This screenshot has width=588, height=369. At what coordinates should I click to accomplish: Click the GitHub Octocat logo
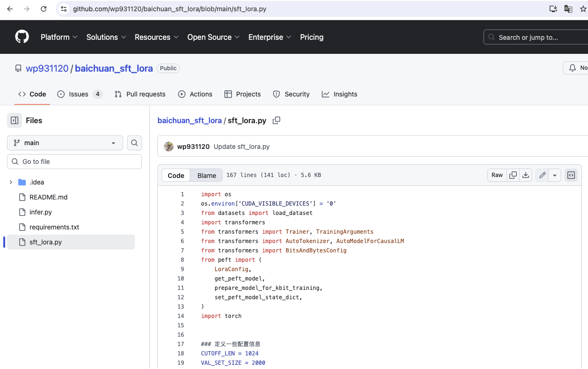coord(22,37)
